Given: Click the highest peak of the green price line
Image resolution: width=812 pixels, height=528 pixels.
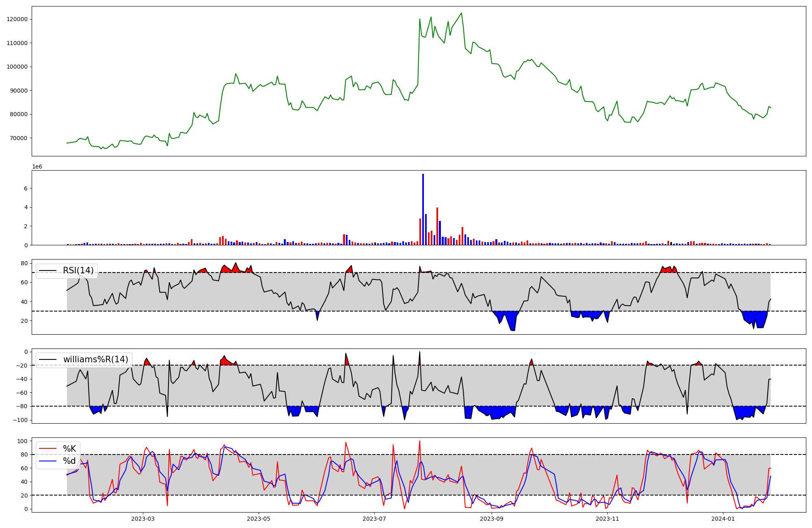Looking at the screenshot, I should coord(461,13).
